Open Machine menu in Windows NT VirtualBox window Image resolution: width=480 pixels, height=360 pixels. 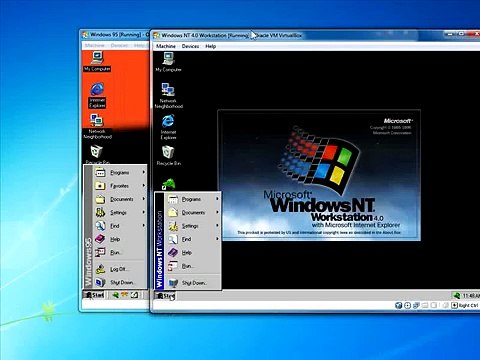tap(166, 46)
